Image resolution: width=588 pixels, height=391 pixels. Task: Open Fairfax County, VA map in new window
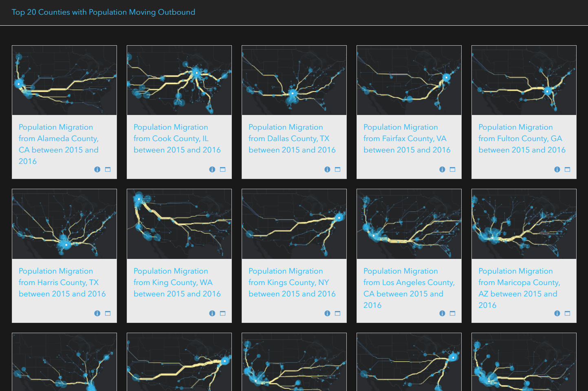point(453,170)
